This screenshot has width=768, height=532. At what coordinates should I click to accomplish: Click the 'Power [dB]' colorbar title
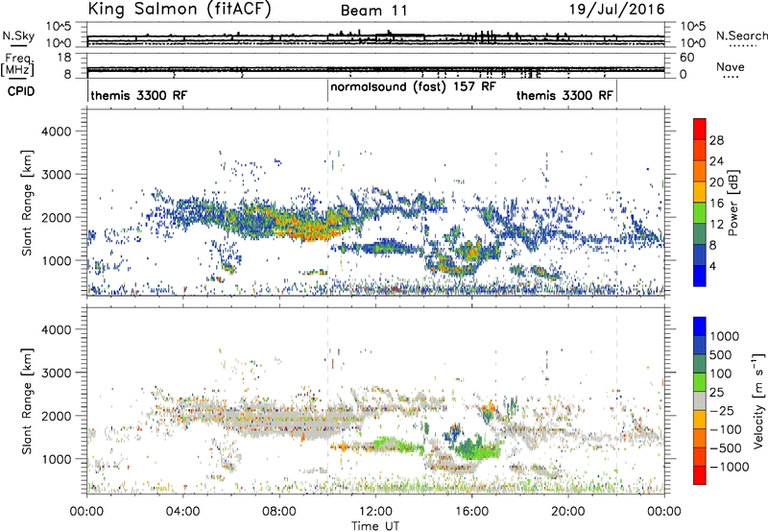732,203
